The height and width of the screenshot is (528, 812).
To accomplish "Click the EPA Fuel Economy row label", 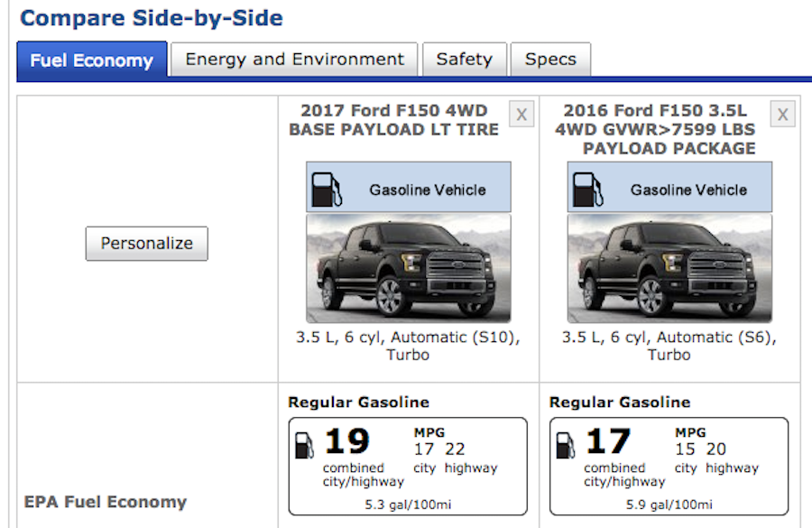I will [x=106, y=502].
